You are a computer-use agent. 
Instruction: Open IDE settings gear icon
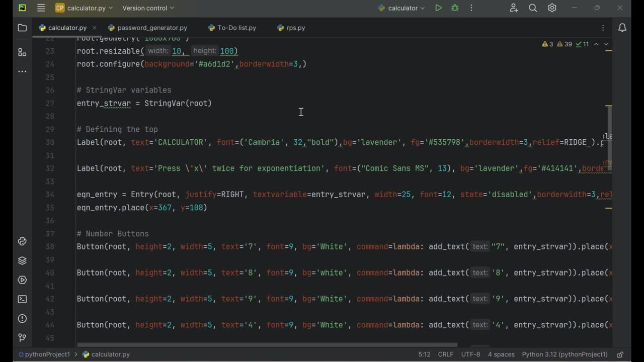click(552, 8)
